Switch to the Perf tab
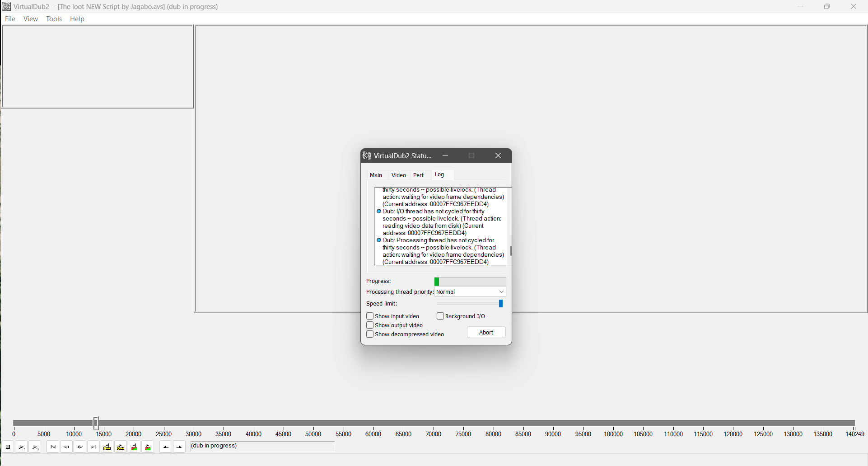 419,175
